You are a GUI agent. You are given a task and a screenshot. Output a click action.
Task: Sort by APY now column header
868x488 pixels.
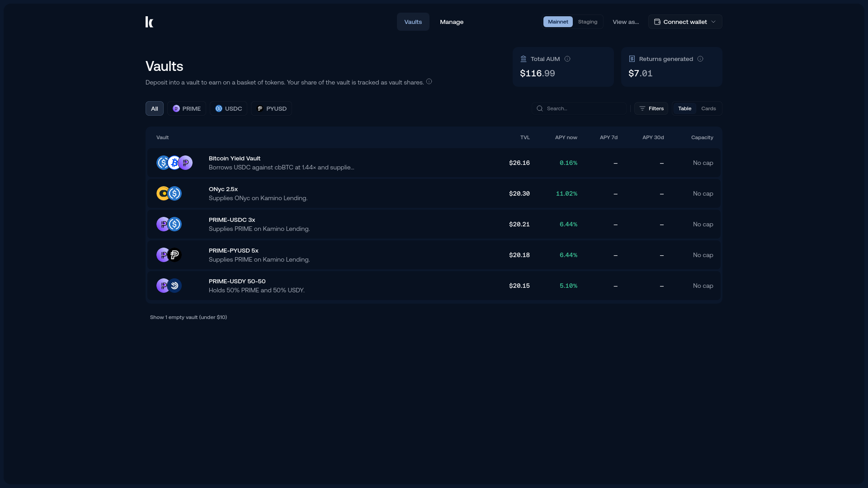pos(566,137)
